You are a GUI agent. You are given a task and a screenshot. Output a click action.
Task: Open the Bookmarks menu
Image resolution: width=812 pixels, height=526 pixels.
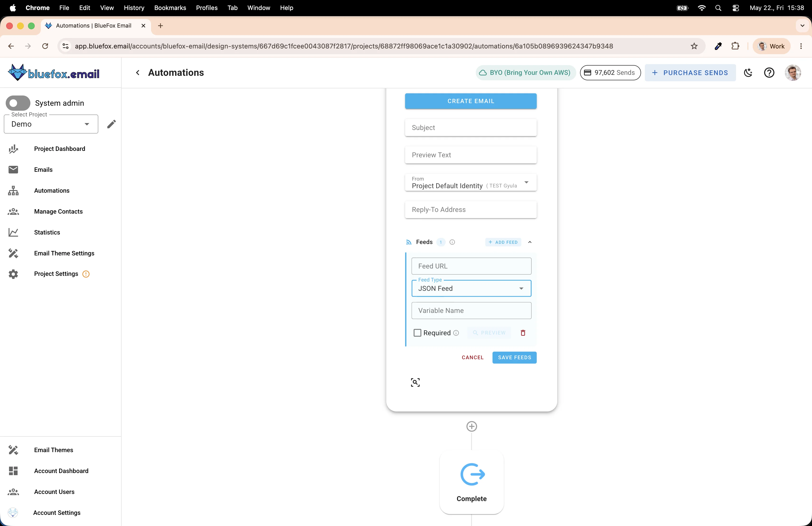coord(170,8)
